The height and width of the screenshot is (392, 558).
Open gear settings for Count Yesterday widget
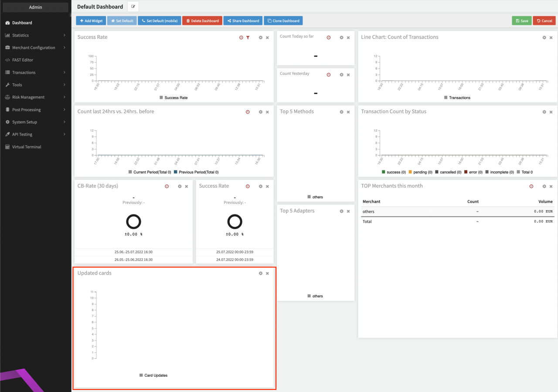342,75
